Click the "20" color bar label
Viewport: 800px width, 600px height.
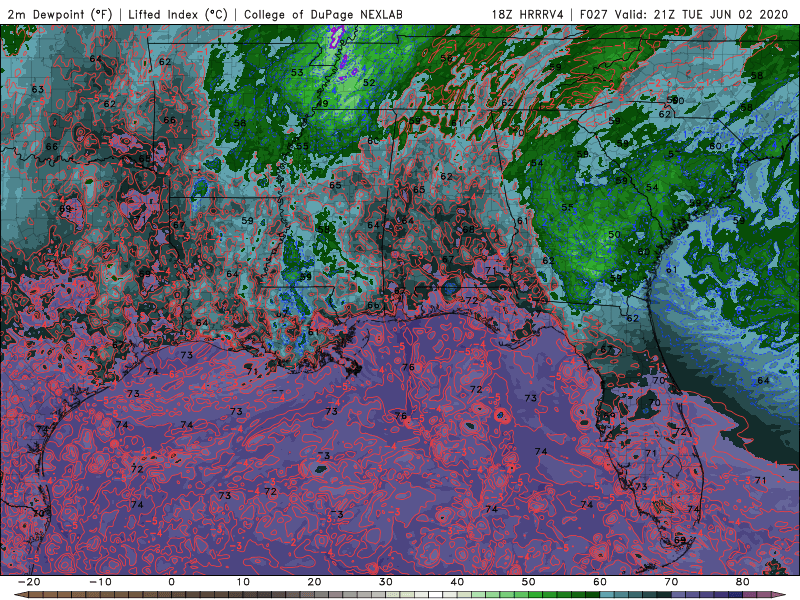(x=314, y=582)
